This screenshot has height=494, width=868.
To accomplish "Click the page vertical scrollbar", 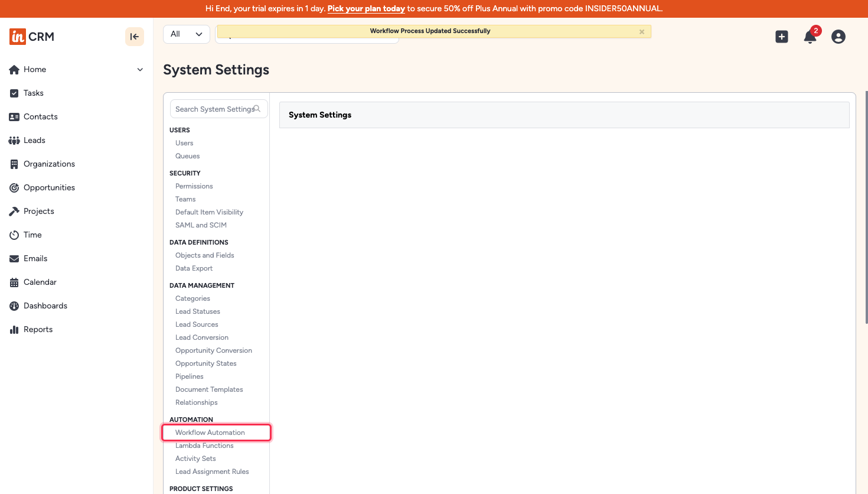I will coord(866,207).
